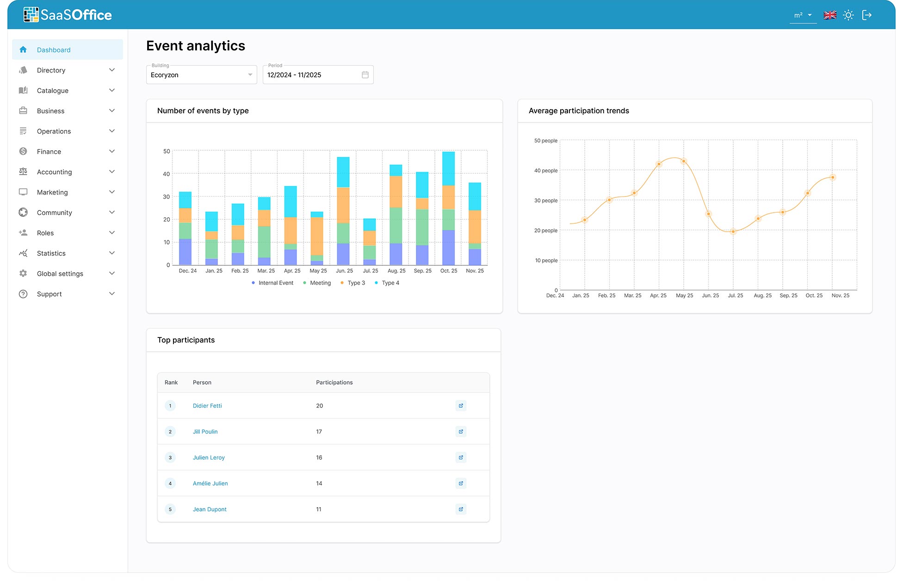Screen dimensions: 903x588
Task: Click the Catalogue book icon
Action: 23,90
